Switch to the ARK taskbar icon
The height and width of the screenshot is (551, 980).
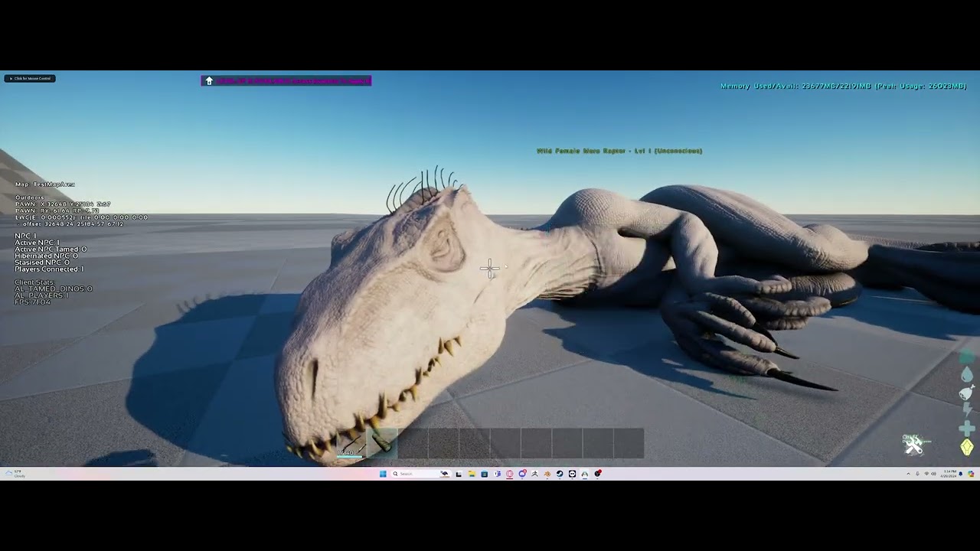coord(585,474)
